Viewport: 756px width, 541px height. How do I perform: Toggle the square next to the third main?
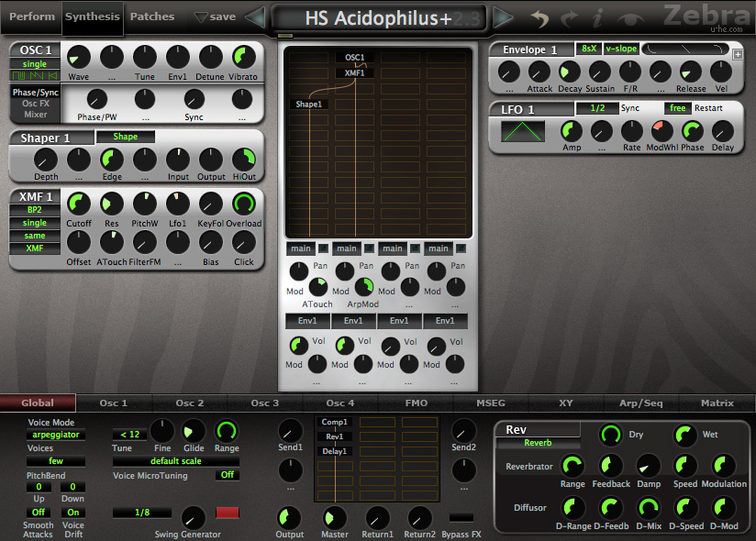415,248
